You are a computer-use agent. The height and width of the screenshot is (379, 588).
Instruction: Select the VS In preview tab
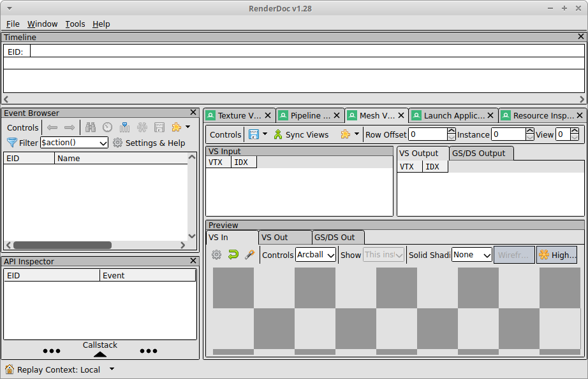point(232,238)
